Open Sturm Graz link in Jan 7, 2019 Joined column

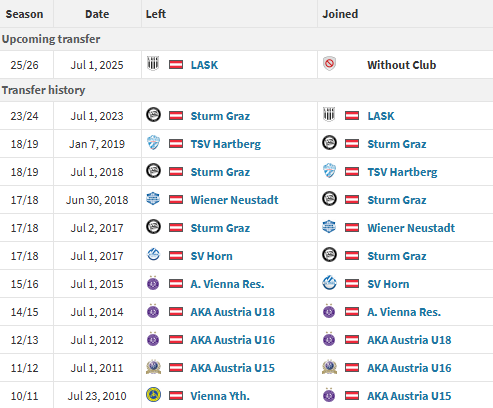[x=397, y=144]
